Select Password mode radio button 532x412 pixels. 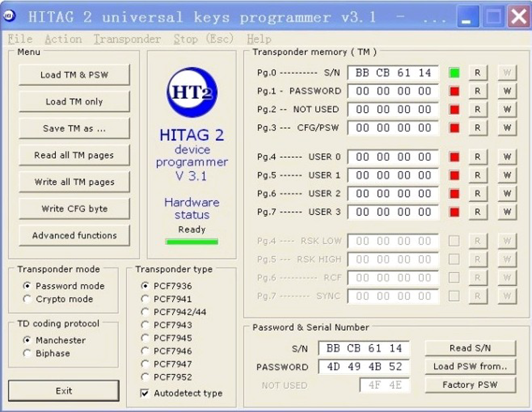27,286
